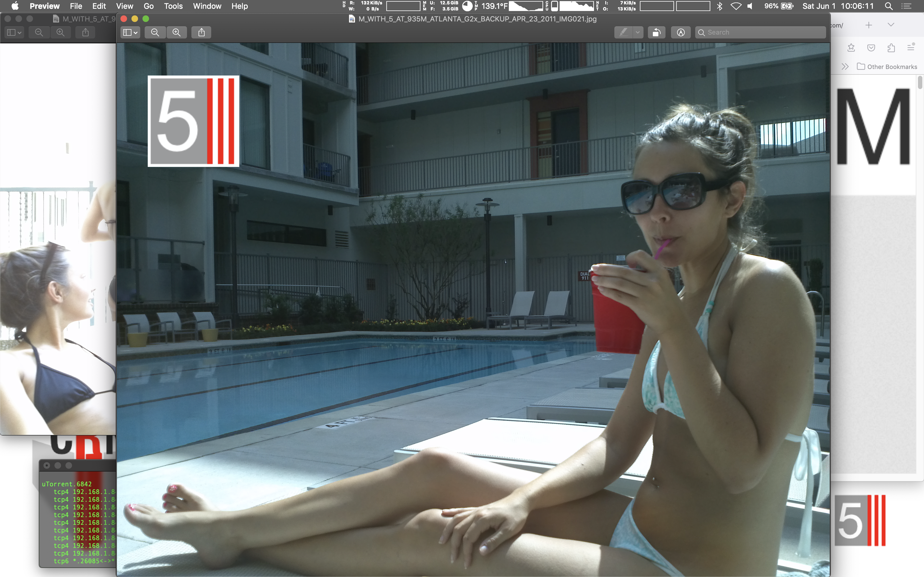
Task: Open the Tools menu
Action: click(173, 6)
